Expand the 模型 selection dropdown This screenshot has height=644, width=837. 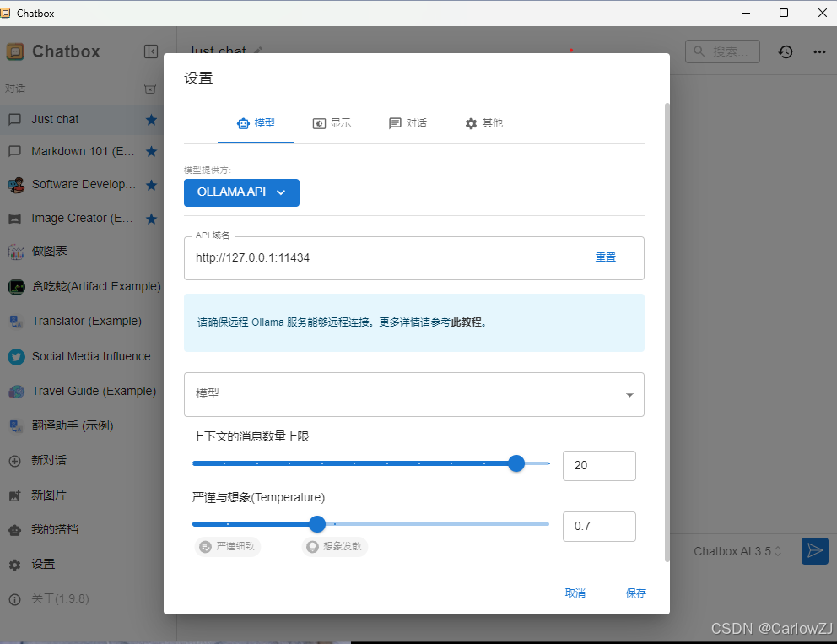413,395
